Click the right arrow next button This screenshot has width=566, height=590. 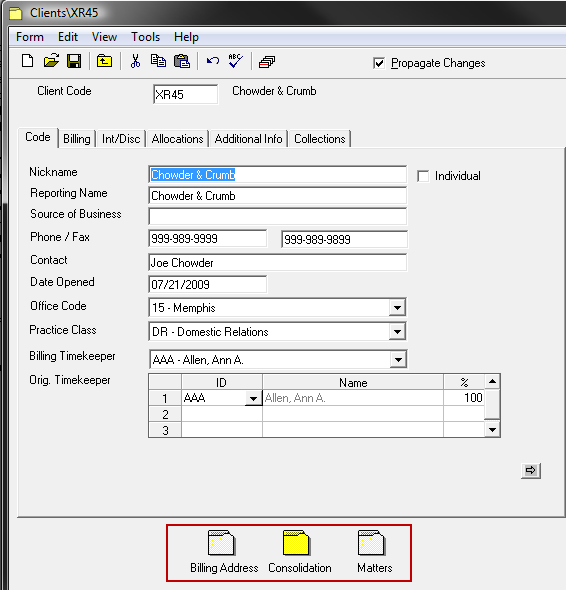pyautogui.click(x=531, y=470)
